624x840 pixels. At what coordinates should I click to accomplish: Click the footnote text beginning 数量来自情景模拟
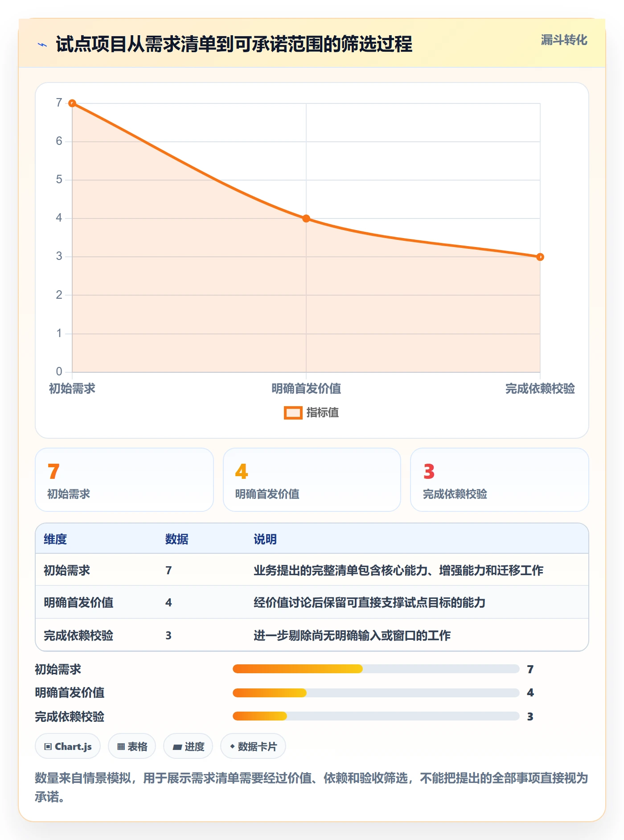[312, 787]
